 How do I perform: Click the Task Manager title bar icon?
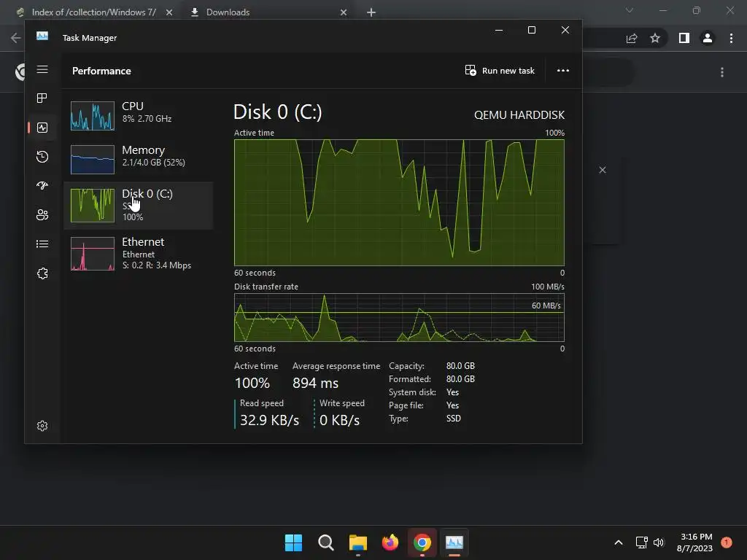tap(42, 36)
